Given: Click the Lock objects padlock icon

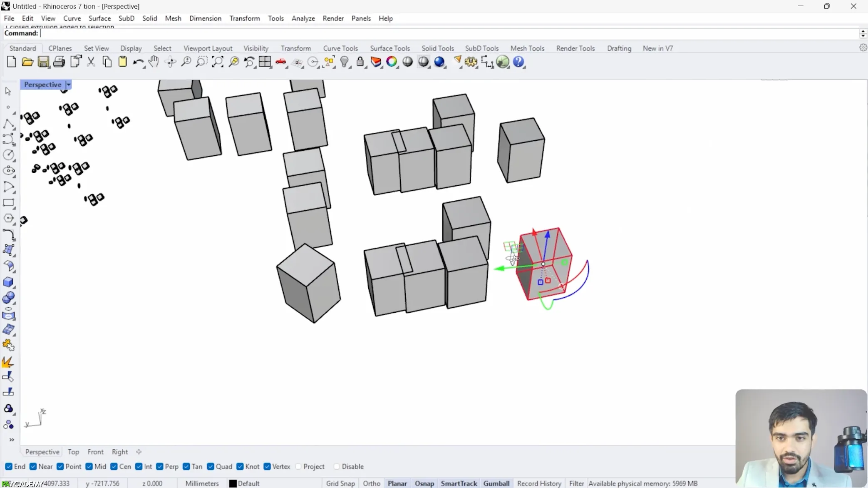Looking at the screenshot, I should (360, 62).
